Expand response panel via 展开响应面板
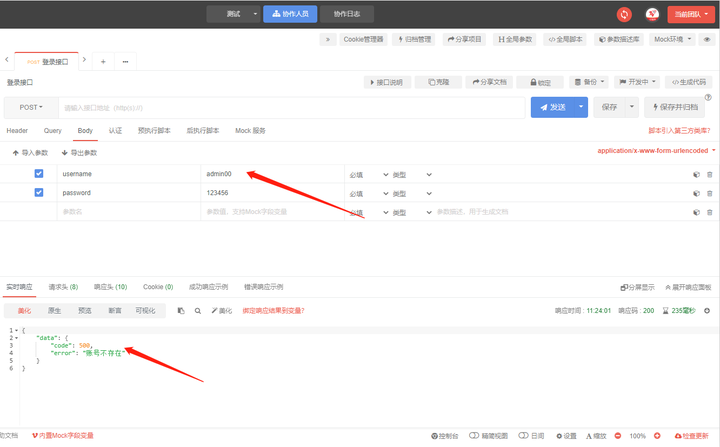Viewport: 720px width, 447px height. (x=688, y=288)
